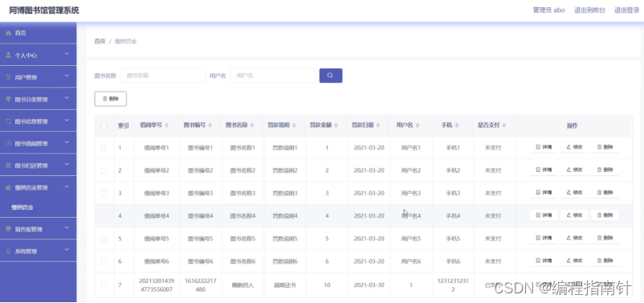644x303 pixels.
Task: Click the home icon beside 首页 in the sidebar
Action: click(8, 33)
